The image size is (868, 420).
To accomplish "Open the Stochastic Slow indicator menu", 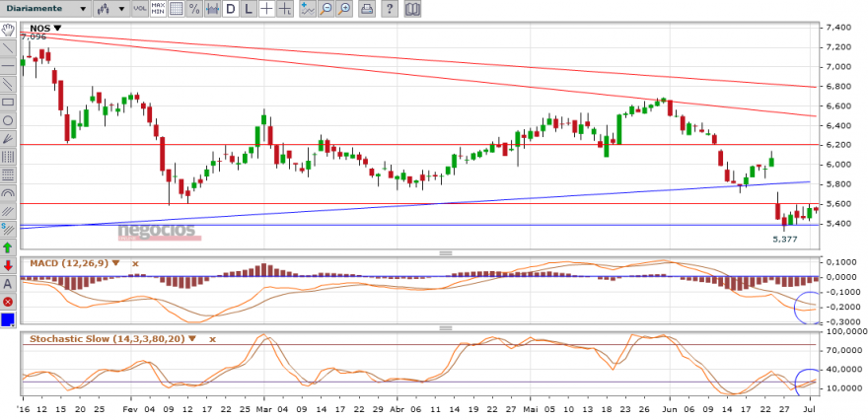I will 191,338.
